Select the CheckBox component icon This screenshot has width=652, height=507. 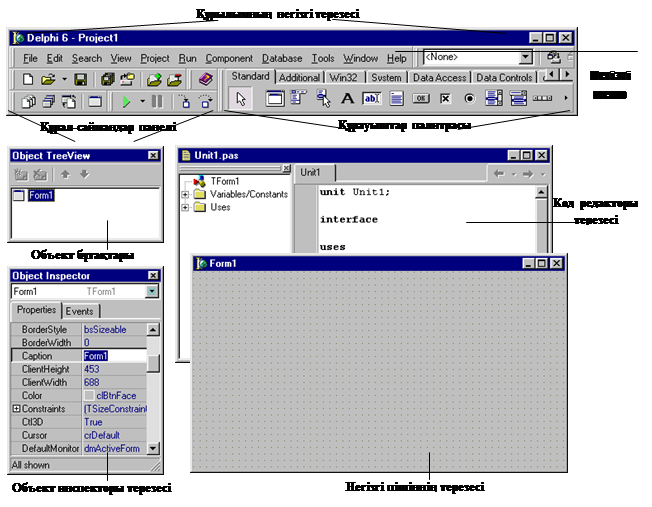click(445, 99)
